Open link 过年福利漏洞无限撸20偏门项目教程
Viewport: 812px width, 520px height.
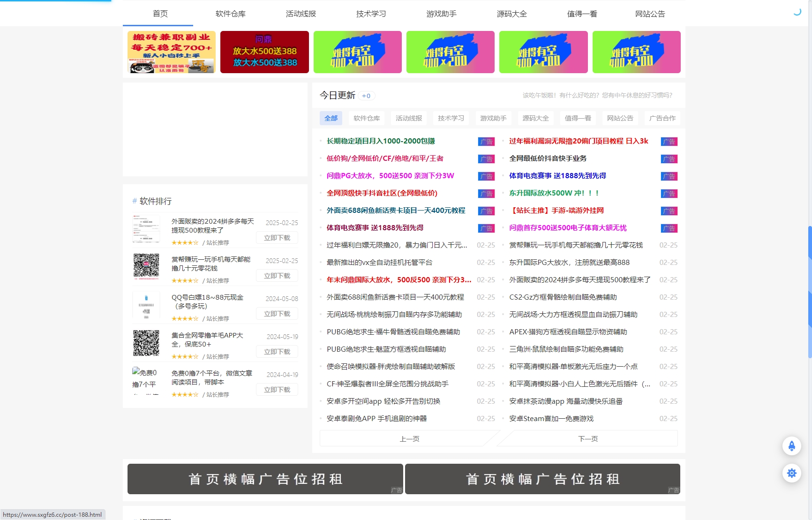point(579,141)
